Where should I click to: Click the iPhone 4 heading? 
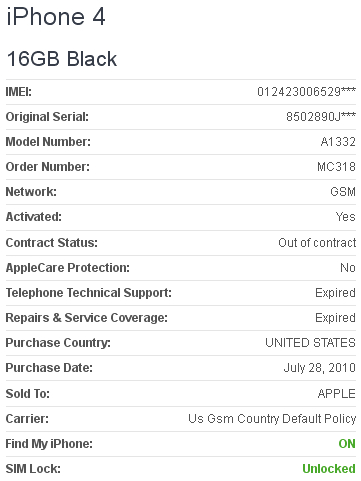coord(56,17)
